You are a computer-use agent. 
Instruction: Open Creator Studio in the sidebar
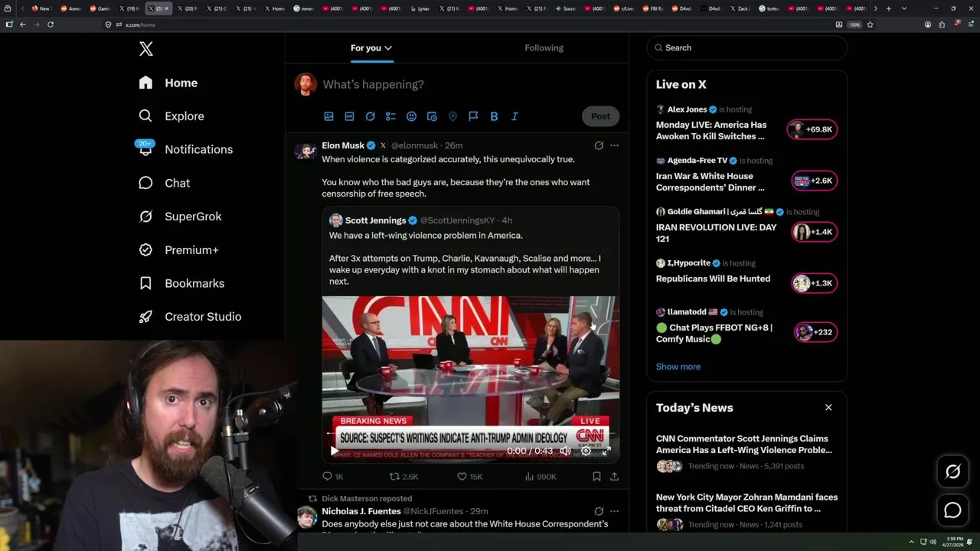pos(190,317)
